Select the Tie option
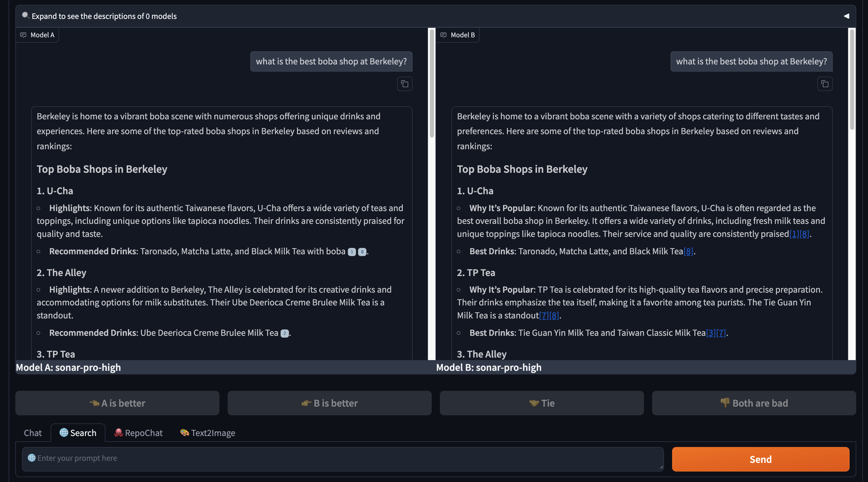The image size is (868, 482). [541, 403]
